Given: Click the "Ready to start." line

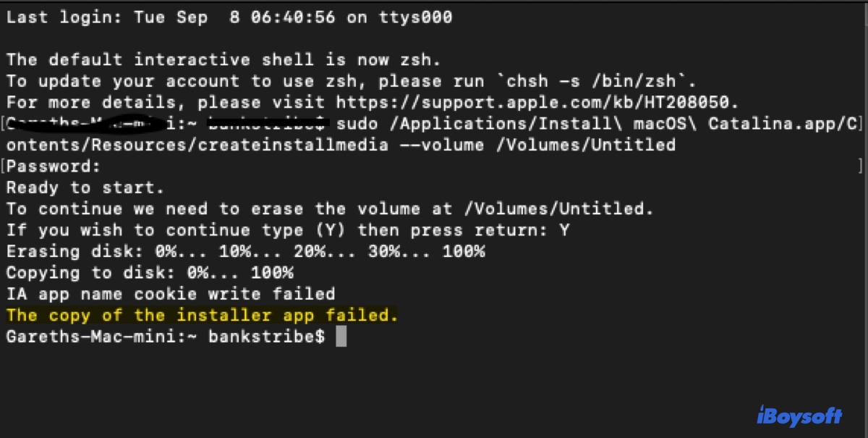Looking at the screenshot, I should coord(85,188).
